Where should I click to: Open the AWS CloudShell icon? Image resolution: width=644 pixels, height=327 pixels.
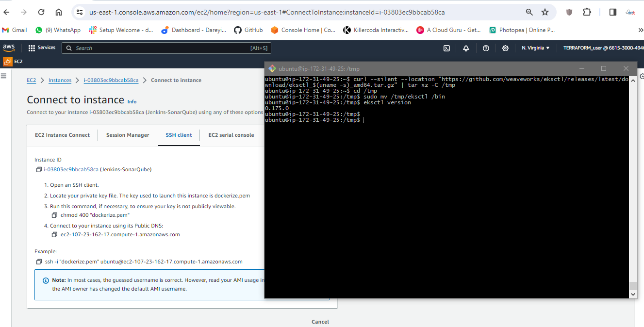[446, 48]
